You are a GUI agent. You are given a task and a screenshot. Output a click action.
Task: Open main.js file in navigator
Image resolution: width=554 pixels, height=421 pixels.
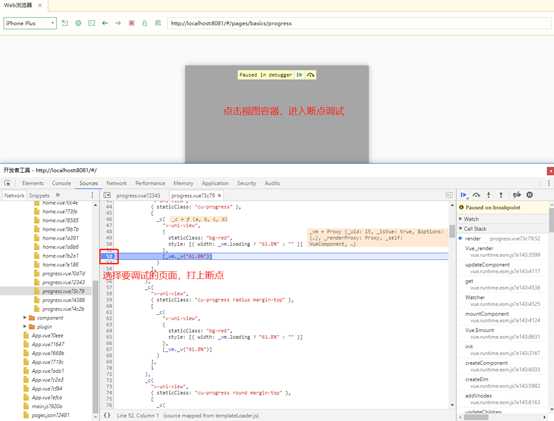click(x=47, y=406)
